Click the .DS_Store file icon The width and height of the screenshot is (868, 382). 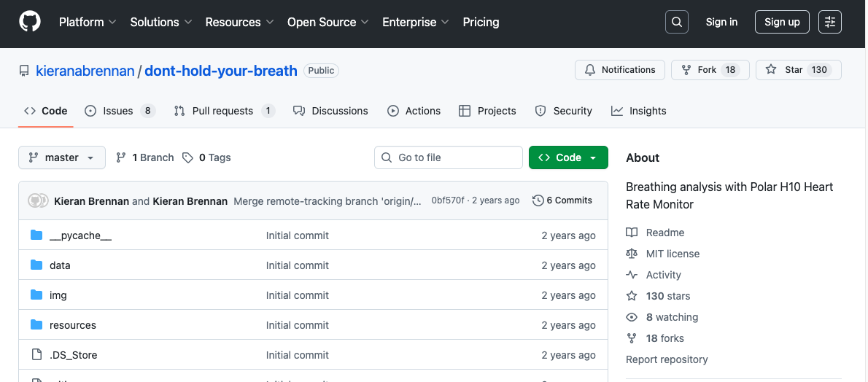point(36,355)
